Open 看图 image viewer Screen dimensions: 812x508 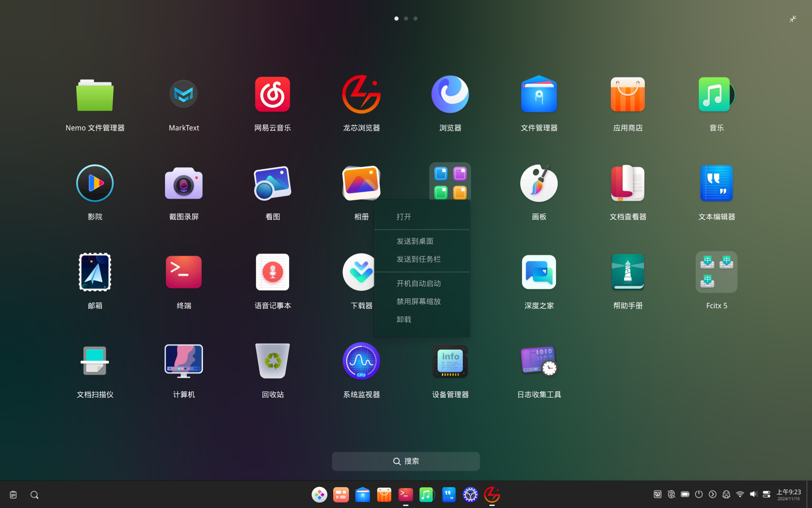pyautogui.click(x=272, y=184)
